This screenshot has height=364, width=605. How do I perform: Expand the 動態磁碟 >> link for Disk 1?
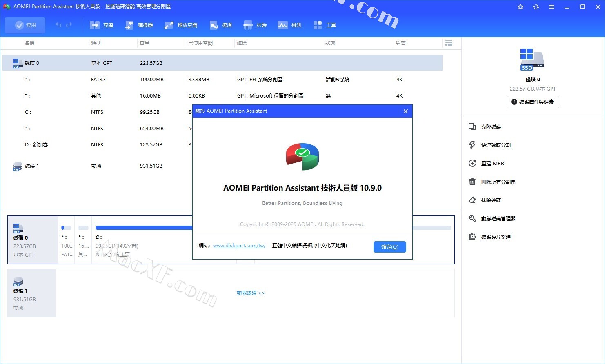click(x=251, y=293)
